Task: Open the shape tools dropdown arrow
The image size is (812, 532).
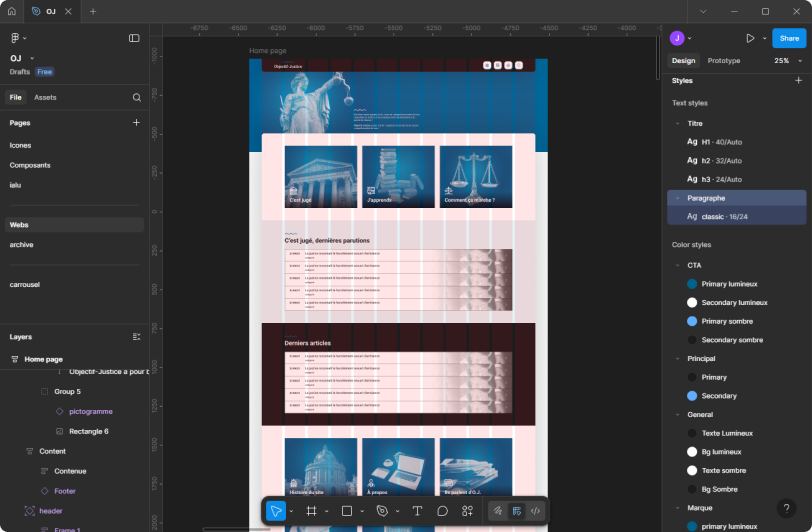Action: pos(362,511)
